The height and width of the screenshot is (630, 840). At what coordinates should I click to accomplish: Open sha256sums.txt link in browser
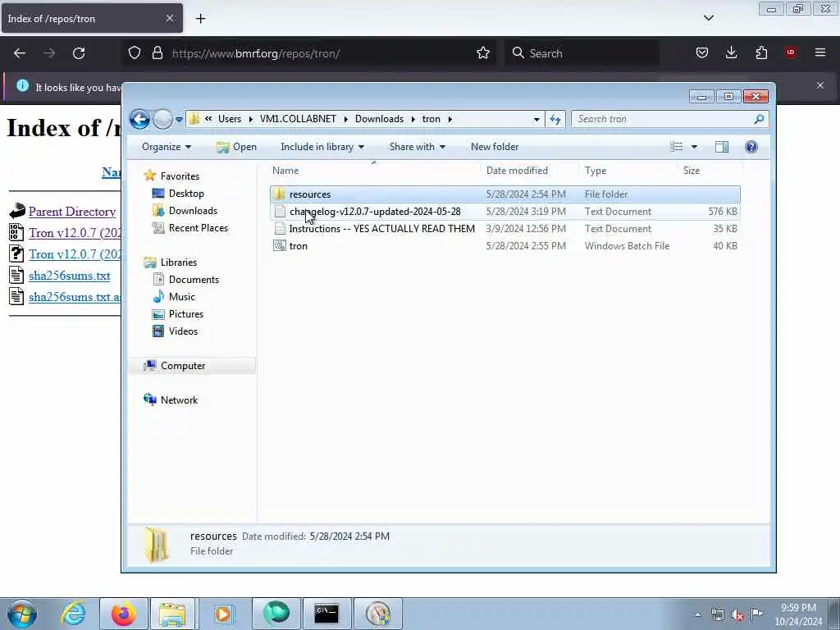pos(69,276)
